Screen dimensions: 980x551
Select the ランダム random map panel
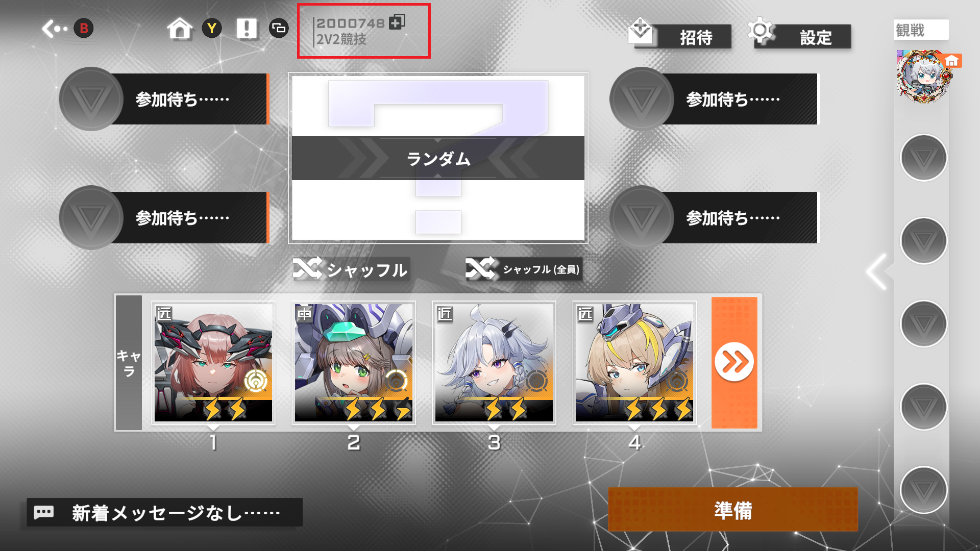pos(438,158)
